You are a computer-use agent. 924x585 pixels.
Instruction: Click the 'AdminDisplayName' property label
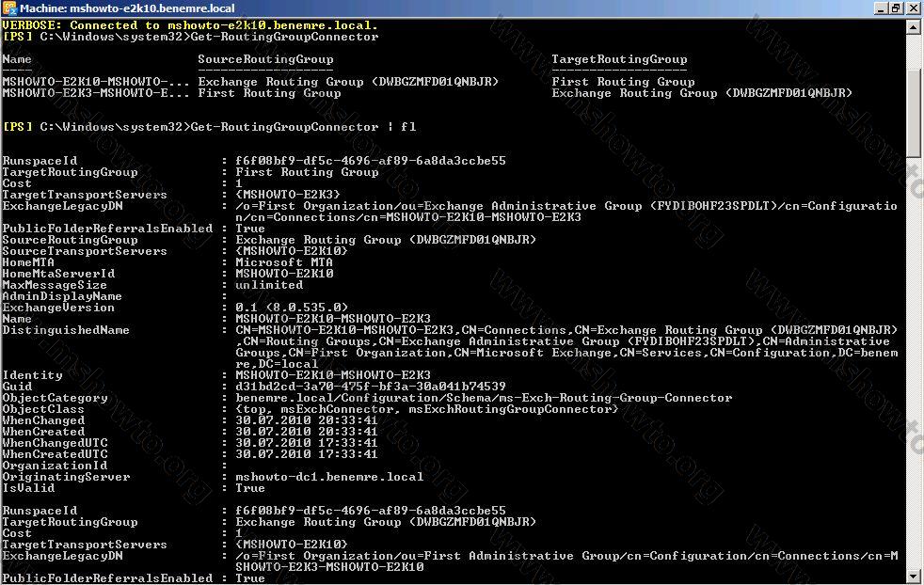click(x=62, y=296)
